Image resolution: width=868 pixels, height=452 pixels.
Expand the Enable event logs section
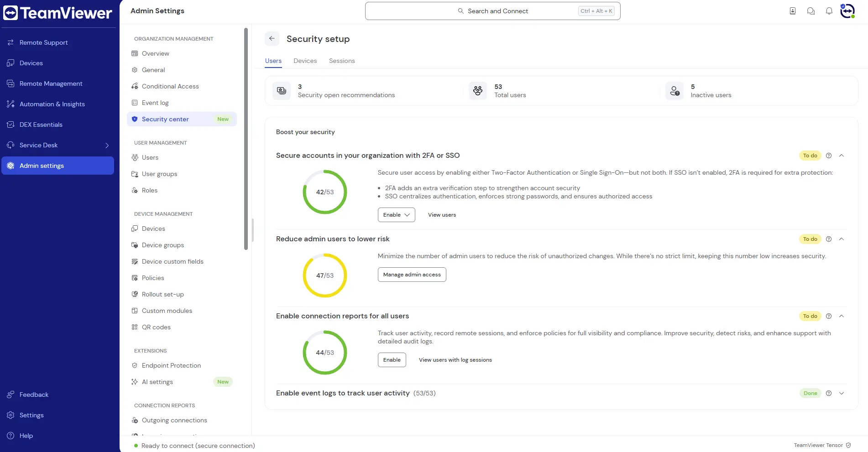click(x=842, y=393)
